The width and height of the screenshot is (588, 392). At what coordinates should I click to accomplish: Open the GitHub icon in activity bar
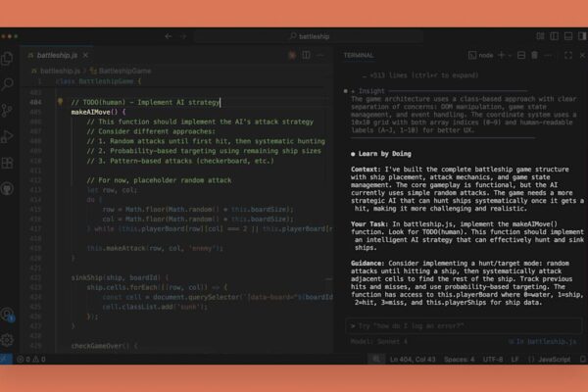click(x=7, y=188)
